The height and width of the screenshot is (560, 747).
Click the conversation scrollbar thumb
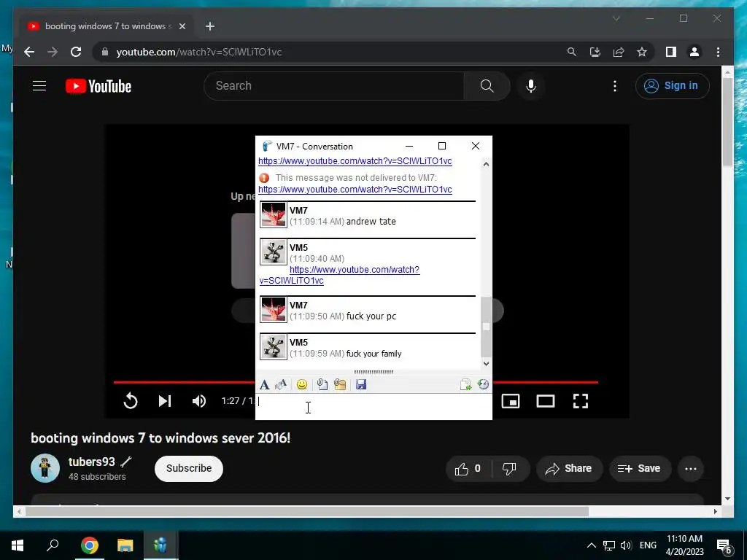click(x=486, y=327)
